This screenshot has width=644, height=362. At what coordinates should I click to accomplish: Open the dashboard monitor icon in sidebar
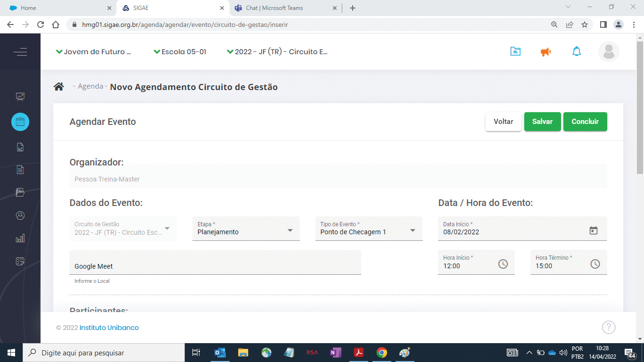point(20,97)
